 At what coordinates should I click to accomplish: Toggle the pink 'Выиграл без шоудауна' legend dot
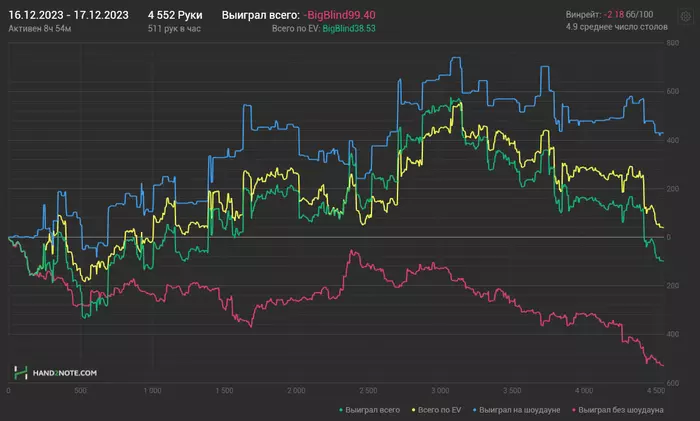pos(574,410)
